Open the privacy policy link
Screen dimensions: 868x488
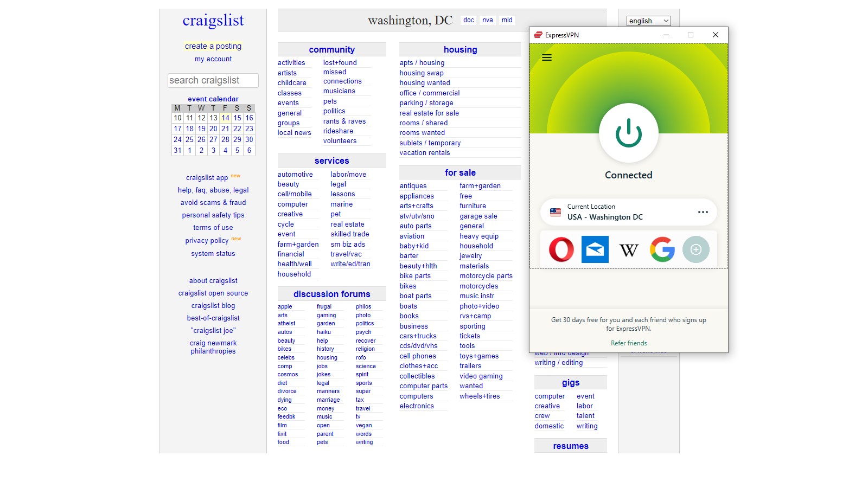click(207, 241)
